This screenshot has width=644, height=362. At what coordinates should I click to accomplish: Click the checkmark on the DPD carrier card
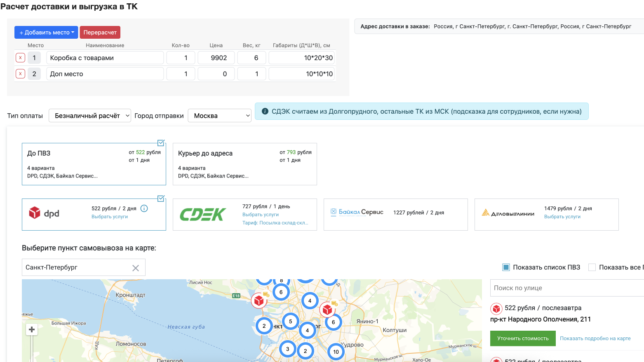[161, 199]
